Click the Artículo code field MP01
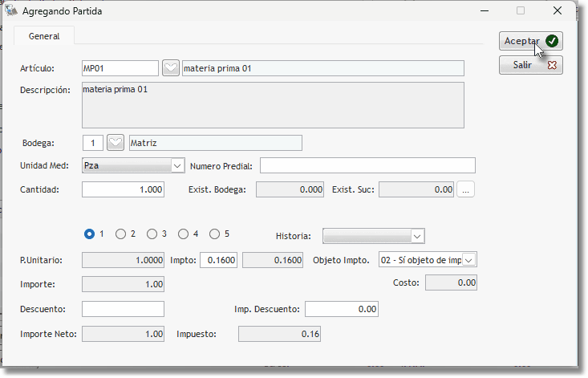This screenshot has width=588, height=378. click(120, 68)
